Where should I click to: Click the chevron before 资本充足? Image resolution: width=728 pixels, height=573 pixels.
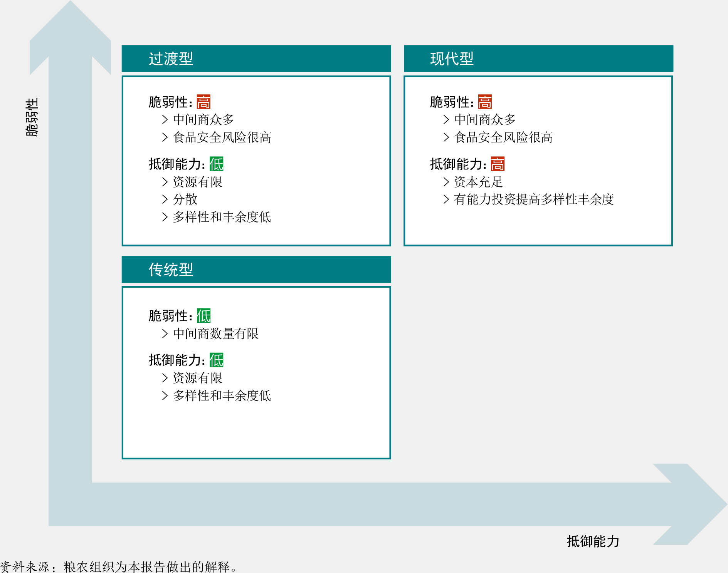click(446, 182)
